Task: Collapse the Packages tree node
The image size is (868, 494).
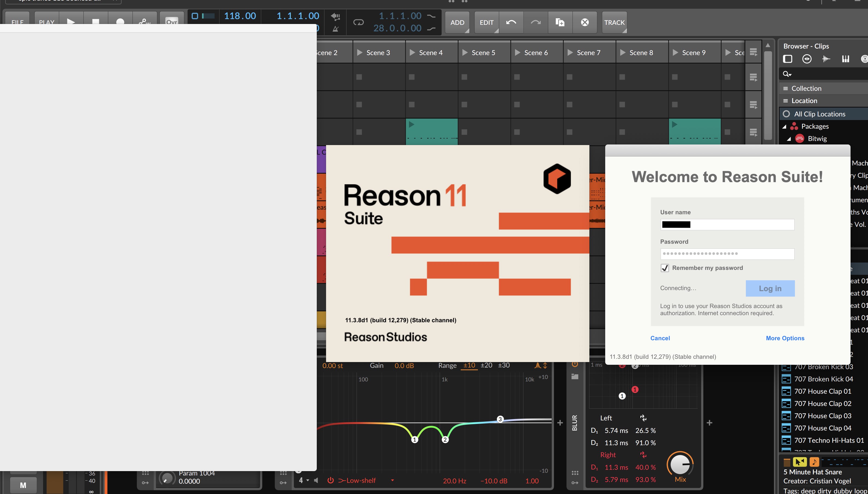Action: pyautogui.click(x=784, y=126)
